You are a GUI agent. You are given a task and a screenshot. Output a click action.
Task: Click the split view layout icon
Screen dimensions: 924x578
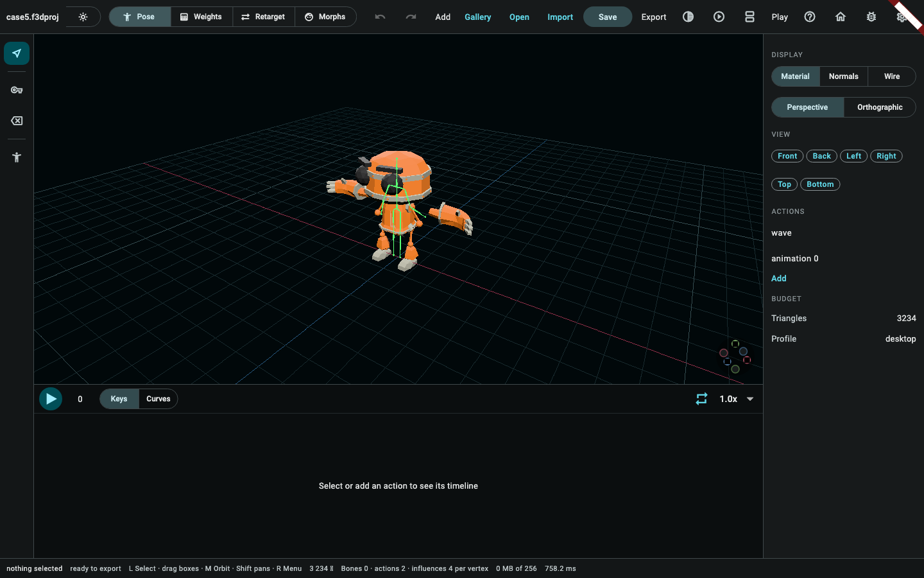749,17
